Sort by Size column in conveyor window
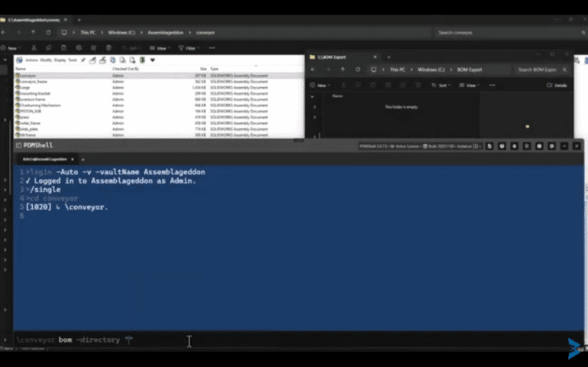This screenshot has width=588, height=367. [x=203, y=69]
